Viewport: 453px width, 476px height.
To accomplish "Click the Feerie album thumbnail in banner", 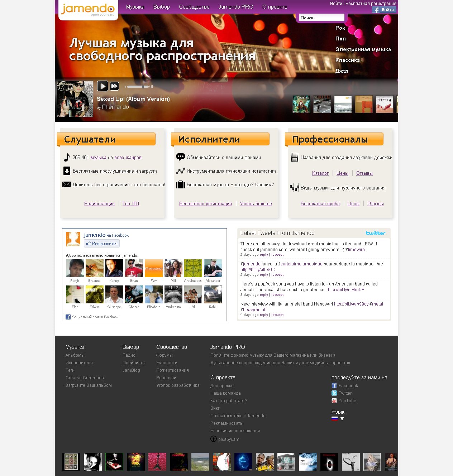I will (301, 104).
